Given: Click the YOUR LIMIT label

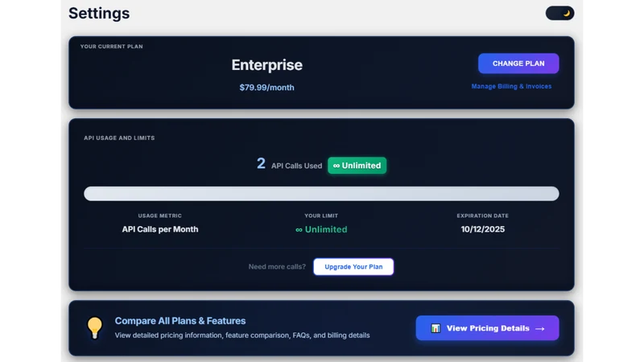Looking at the screenshot, I should tap(321, 216).
